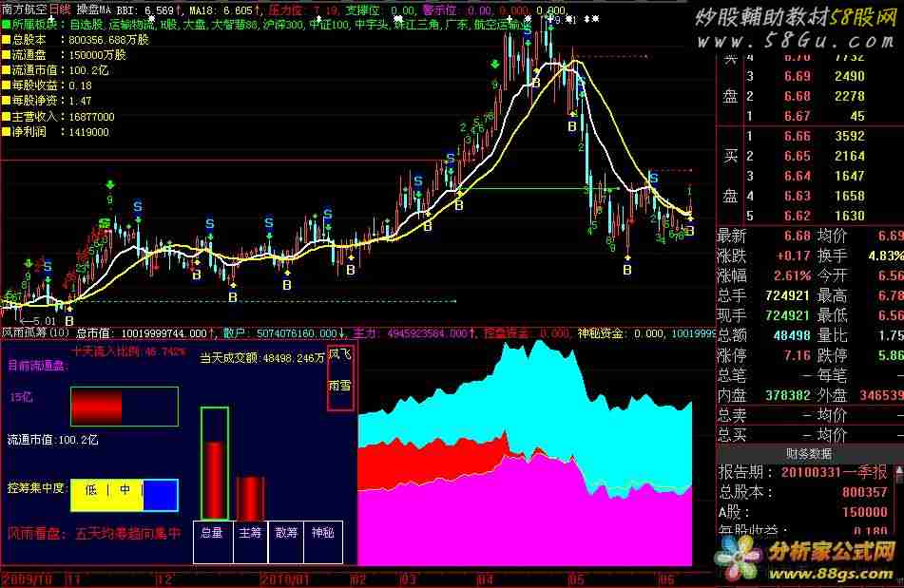
Task: Click the yellow square beside 净利润
Action: coord(6,131)
